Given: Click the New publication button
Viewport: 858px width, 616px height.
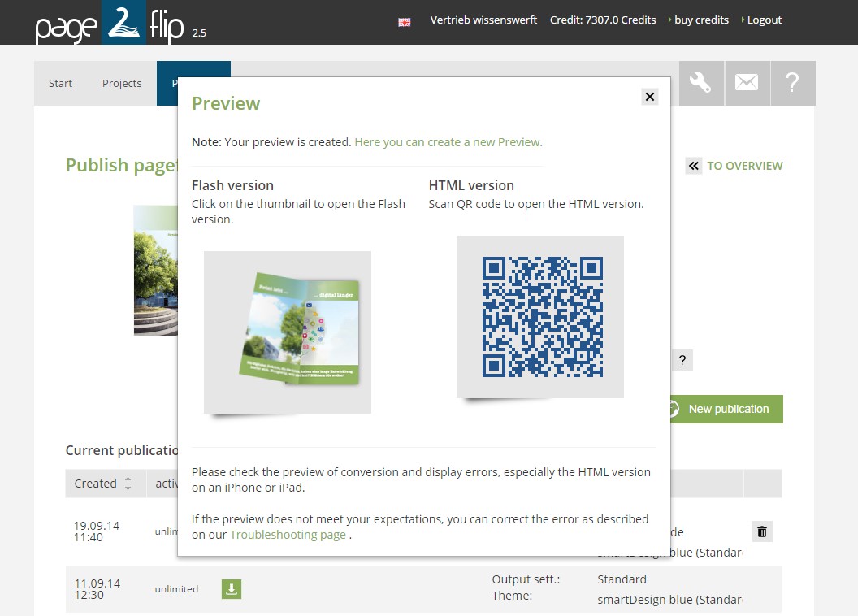Looking at the screenshot, I should point(727,409).
